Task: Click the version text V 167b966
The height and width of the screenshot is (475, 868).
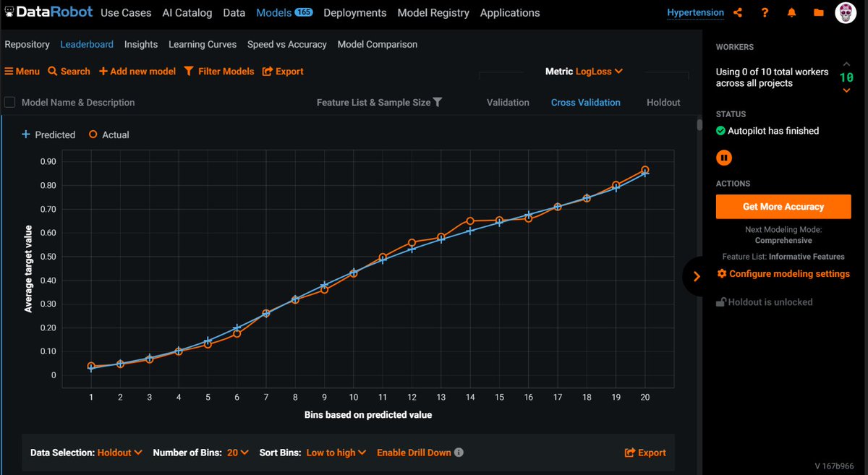Action: click(834, 466)
